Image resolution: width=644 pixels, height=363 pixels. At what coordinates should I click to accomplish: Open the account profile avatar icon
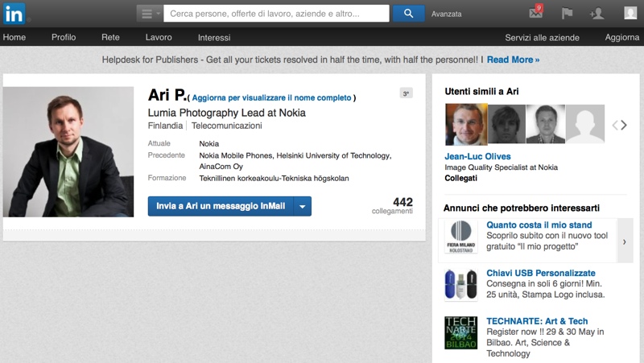point(630,13)
